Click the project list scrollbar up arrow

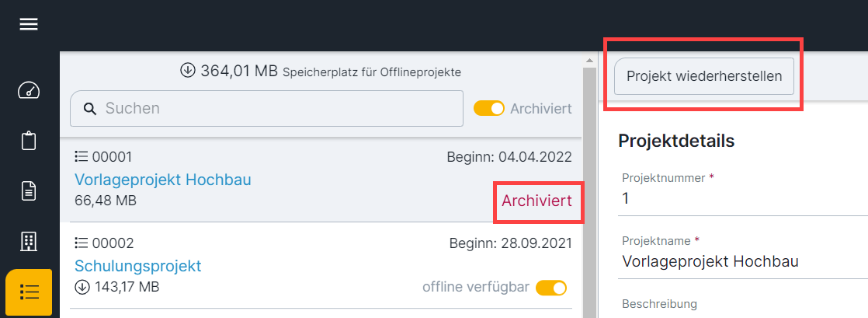589,60
